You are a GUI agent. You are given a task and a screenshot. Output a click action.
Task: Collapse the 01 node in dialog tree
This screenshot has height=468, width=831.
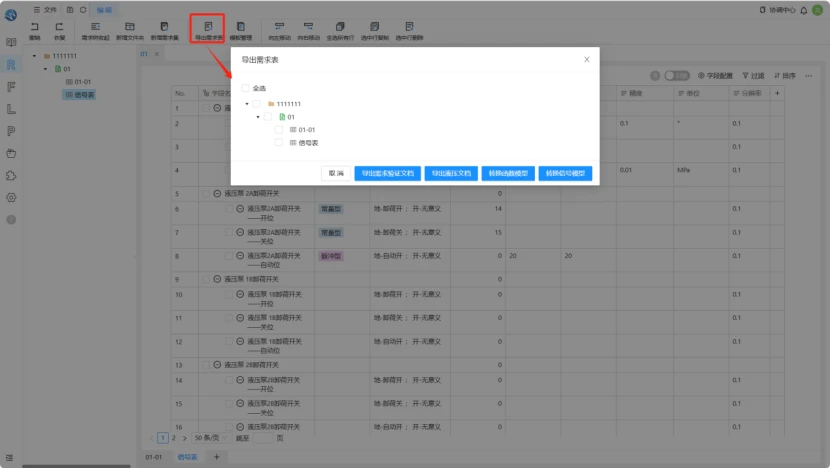(x=258, y=117)
